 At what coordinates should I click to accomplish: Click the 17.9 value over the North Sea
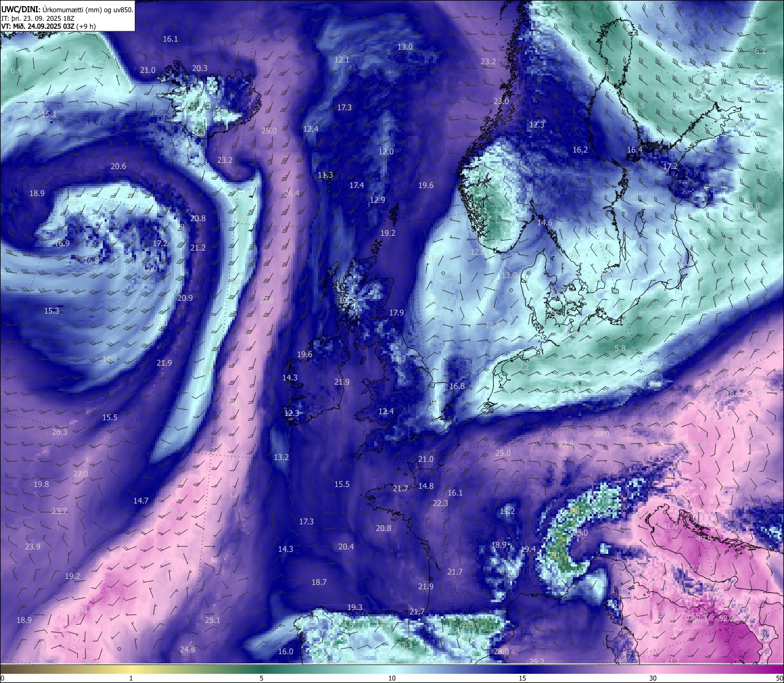click(396, 313)
